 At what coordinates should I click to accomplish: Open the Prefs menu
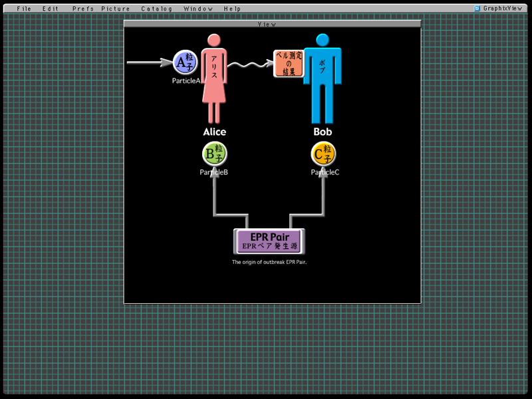click(x=83, y=9)
